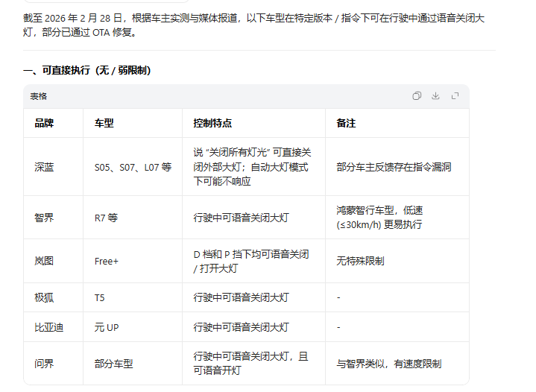Select the cell S05、S07、L07 等

click(x=133, y=167)
